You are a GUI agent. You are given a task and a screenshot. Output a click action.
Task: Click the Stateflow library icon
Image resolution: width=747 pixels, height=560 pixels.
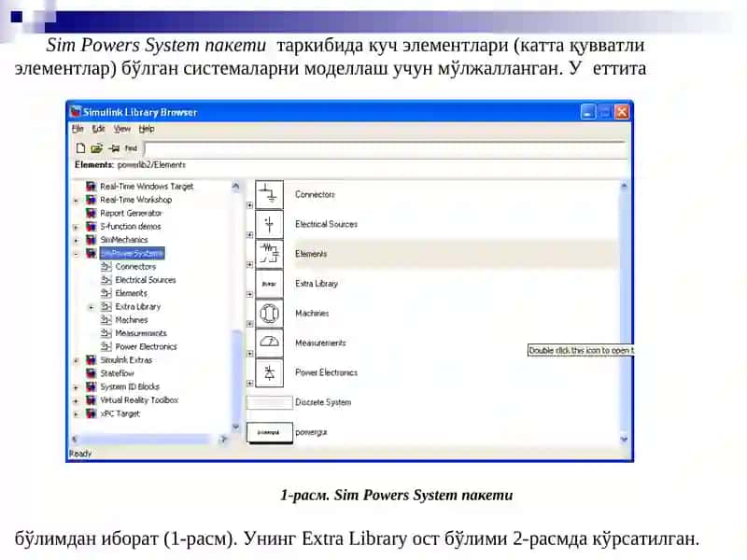(91, 373)
